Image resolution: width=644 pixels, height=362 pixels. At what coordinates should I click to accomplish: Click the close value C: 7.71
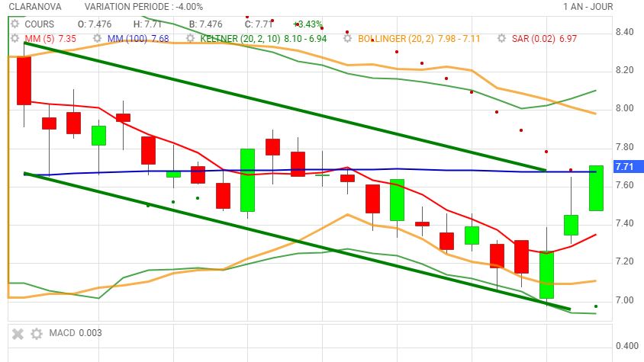pos(259,24)
